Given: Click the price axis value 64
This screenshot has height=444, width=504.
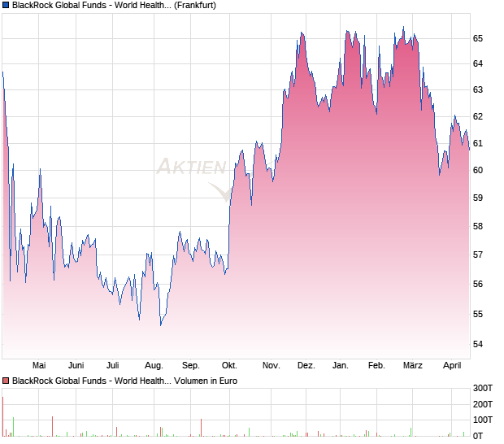Looking at the screenshot, I should tap(478, 63).
